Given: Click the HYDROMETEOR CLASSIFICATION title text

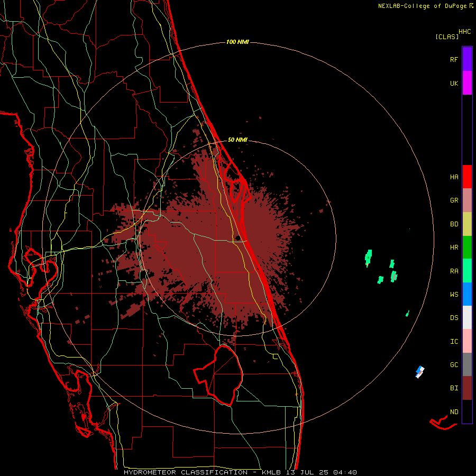Looking at the screenshot, I should (x=186, y=472).
